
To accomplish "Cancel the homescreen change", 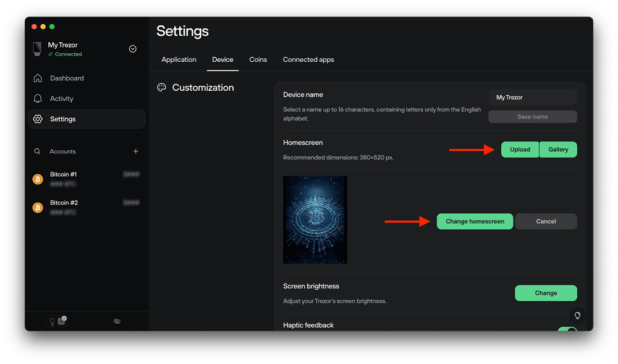I will click(546, 221).
